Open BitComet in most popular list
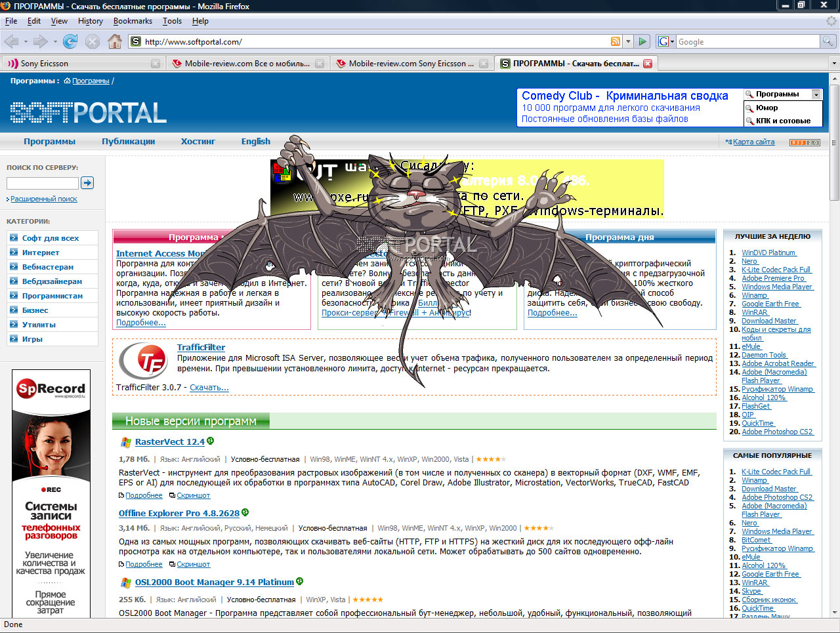840x633 pixels. pos(757,540)
